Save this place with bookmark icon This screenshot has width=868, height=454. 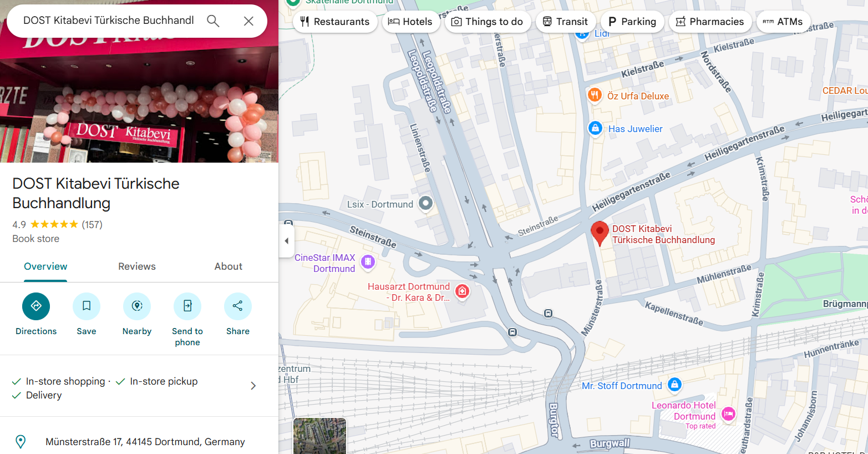[87, 306]
